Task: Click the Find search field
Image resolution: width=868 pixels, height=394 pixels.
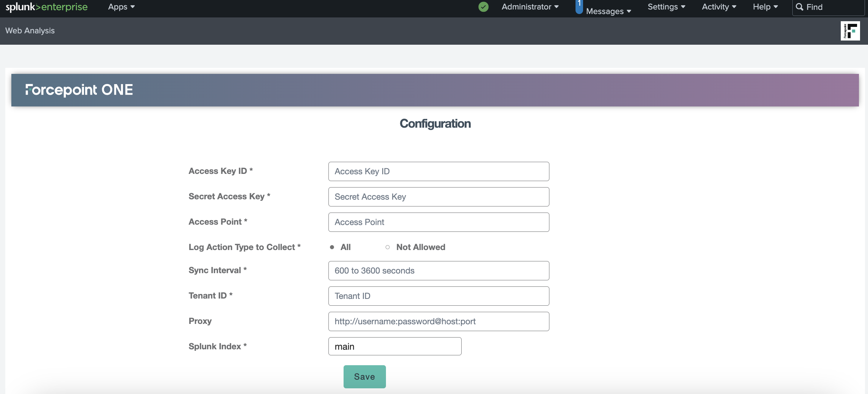Action: [x=828, y=7]
